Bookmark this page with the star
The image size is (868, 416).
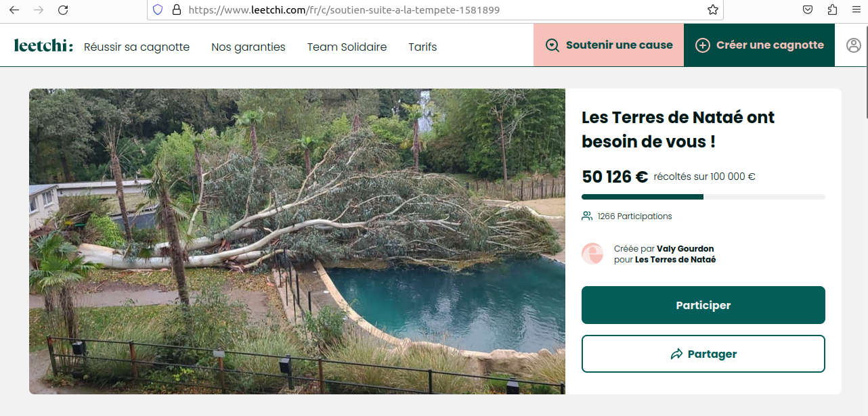[713, 10]
